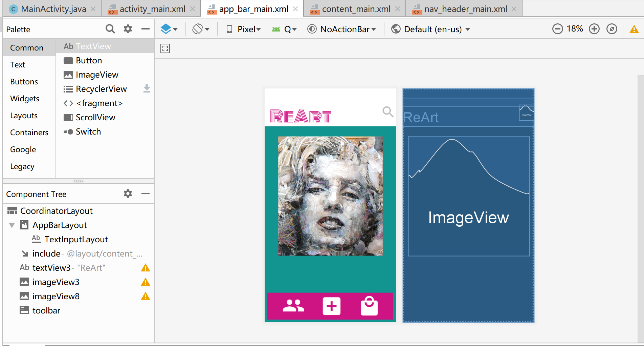Select AppBarLayout in Component Tree

point(79,225)
